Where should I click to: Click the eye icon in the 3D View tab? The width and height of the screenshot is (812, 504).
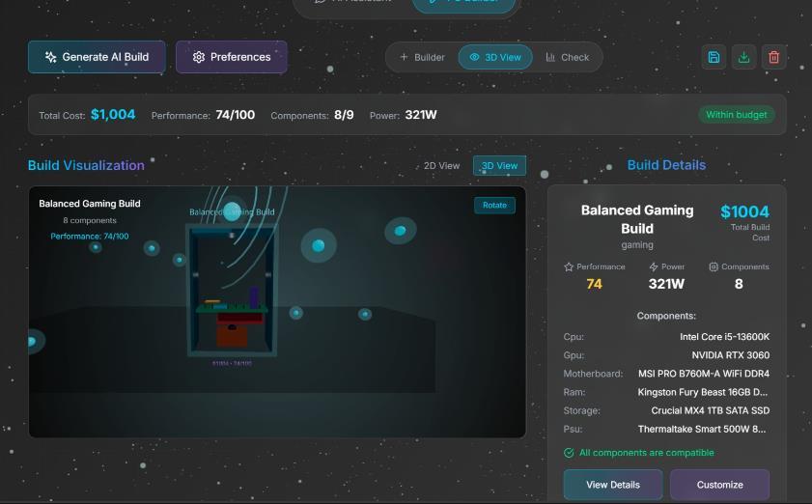[474, 57]
